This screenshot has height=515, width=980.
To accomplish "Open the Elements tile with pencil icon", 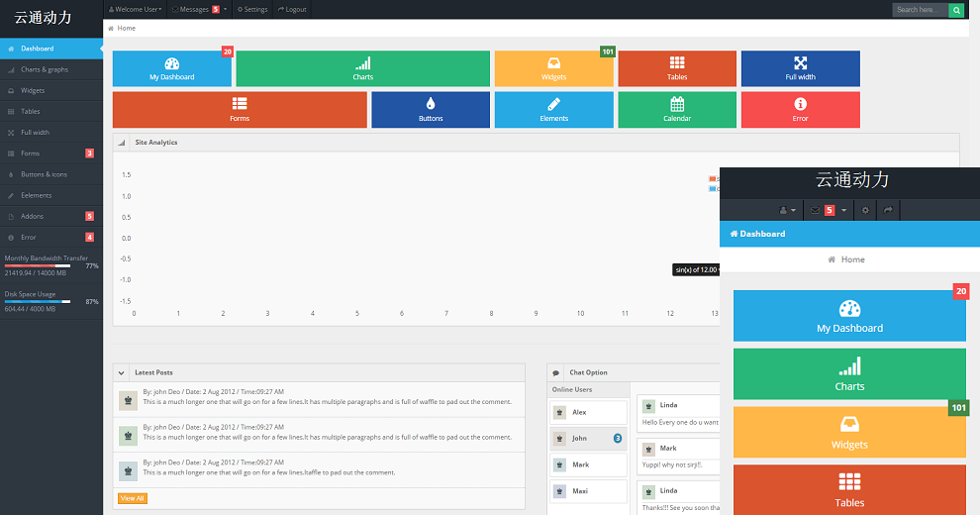I will tap(553, 109).
